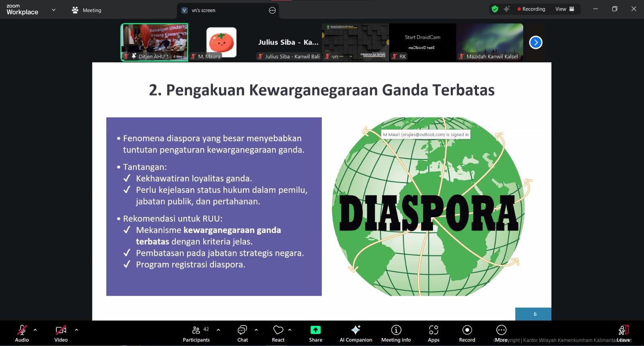644x346 pixels.
Task: Open More options menu
Action: (501, 334)
